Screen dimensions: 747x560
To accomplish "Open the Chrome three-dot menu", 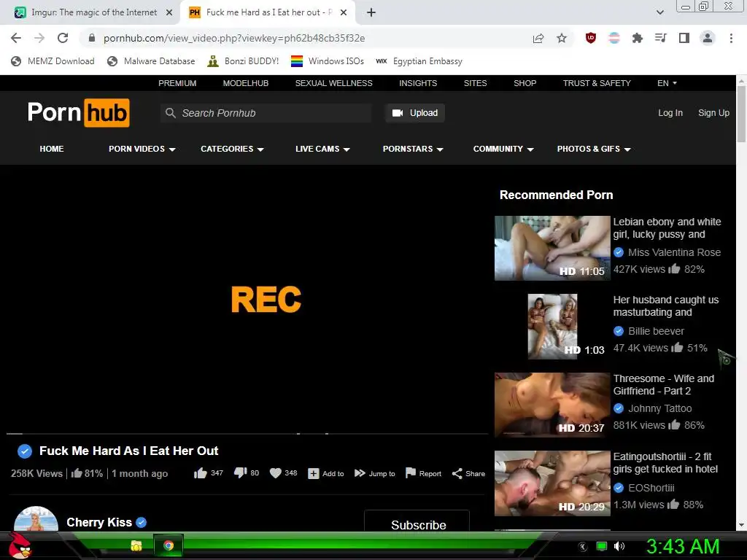I will click(731, 38).
